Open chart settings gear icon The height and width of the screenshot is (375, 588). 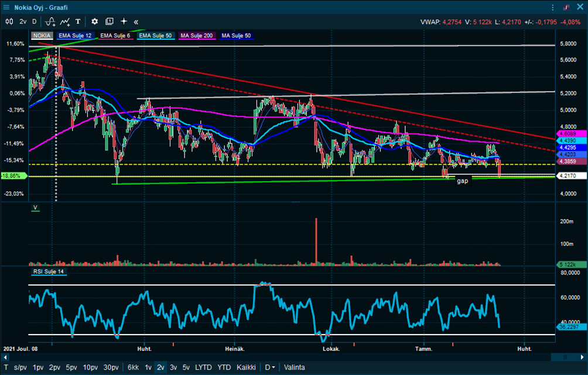[x=94, y=21]
